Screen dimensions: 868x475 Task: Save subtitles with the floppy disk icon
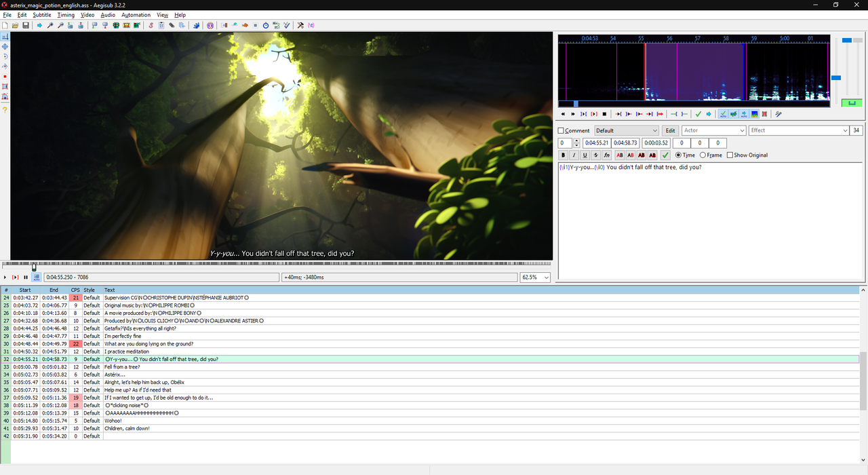click(26, 25)
